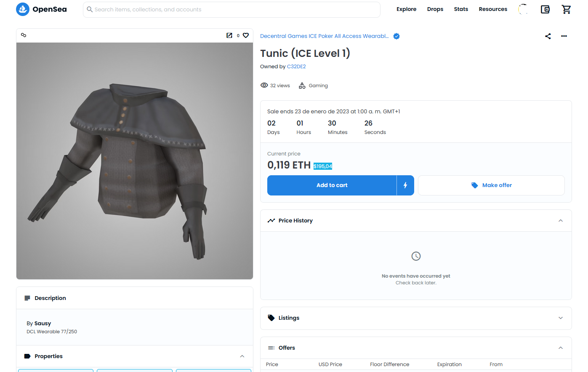The height and width of the screenshot is (372, 588).
Task: Expand the Listings section
Action: coord(561,318)
